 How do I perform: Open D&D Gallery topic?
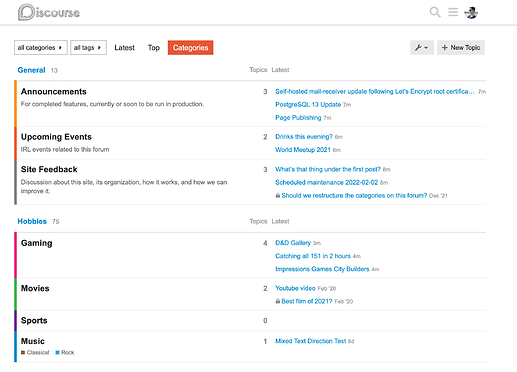coord(293,243)
